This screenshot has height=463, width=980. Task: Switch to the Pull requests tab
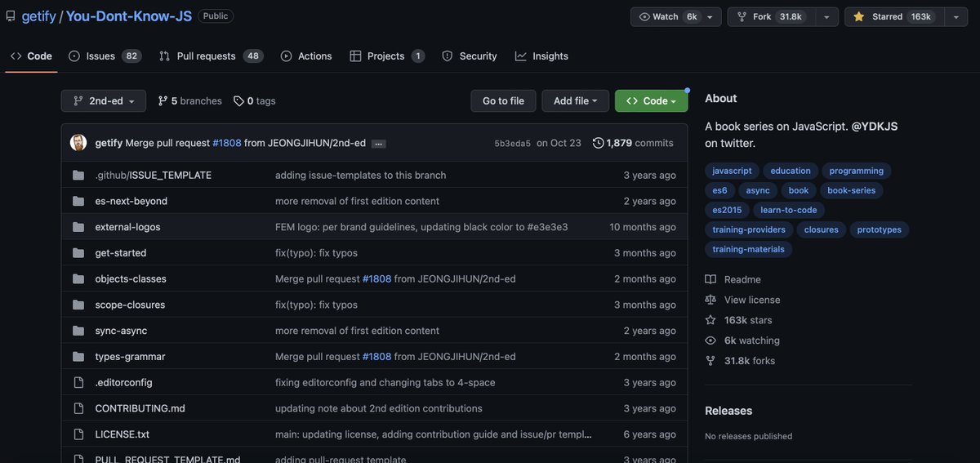coord(210,56)
